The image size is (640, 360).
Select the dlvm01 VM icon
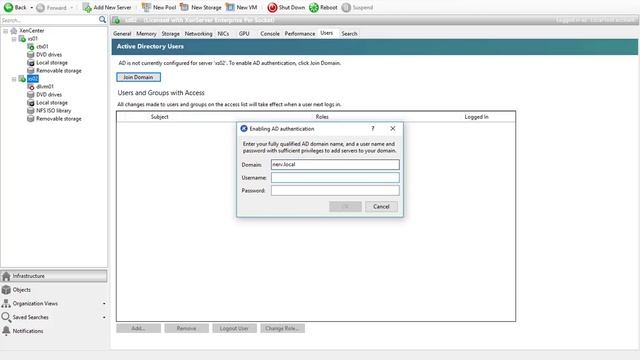pyautogui.click(x=31, y=87)
